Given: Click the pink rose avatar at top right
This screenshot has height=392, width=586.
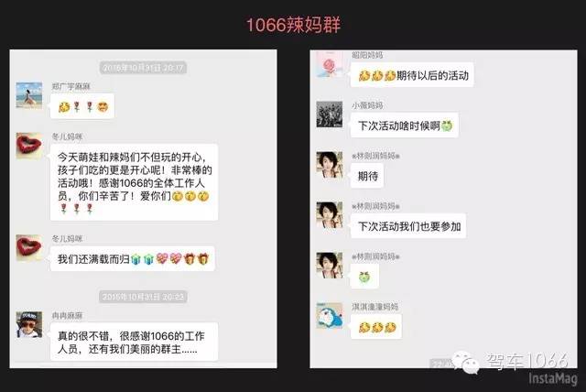Looking at the screenshot, I should tap(330, 64).
